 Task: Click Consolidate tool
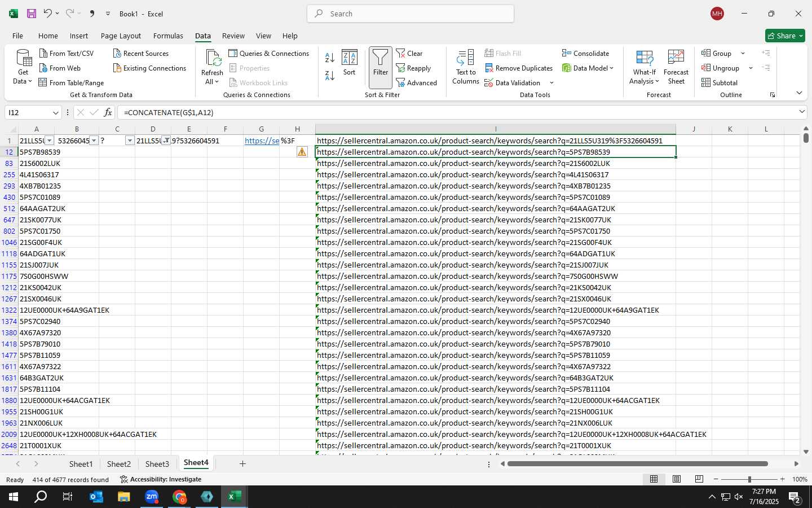point(585,53)
